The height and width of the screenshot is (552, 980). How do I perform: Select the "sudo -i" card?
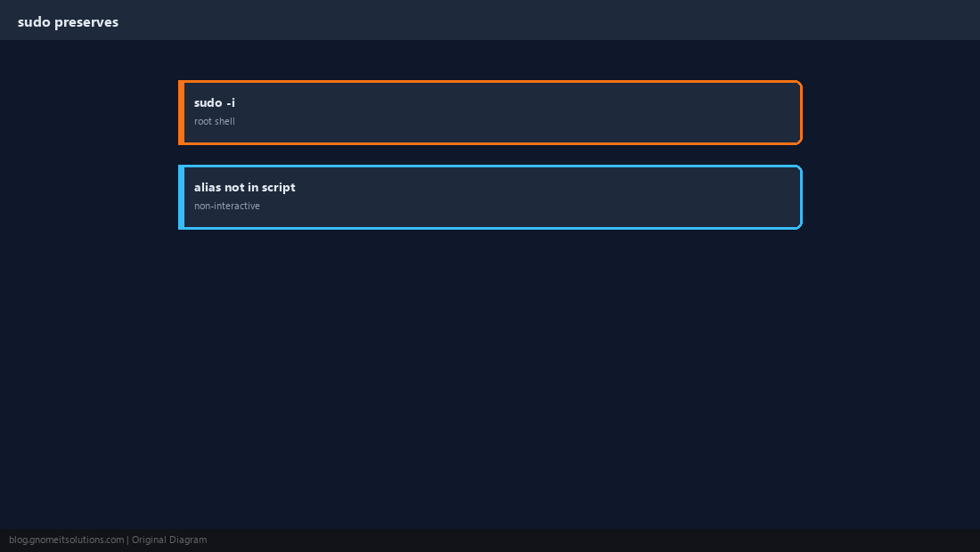coord(490,112)
